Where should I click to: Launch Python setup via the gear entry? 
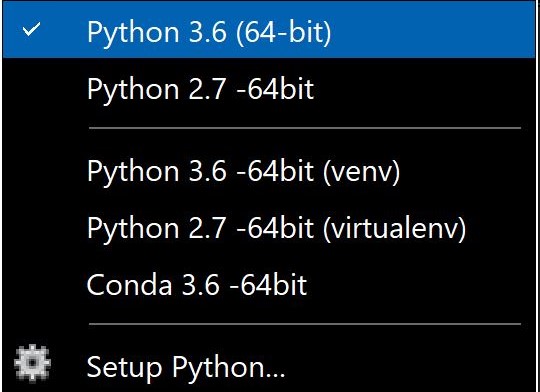[x=269, y=367]
